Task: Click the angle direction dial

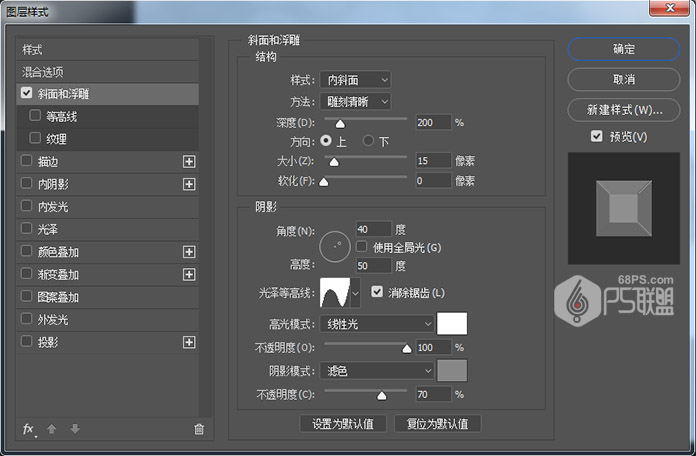Action: point(335,246)
